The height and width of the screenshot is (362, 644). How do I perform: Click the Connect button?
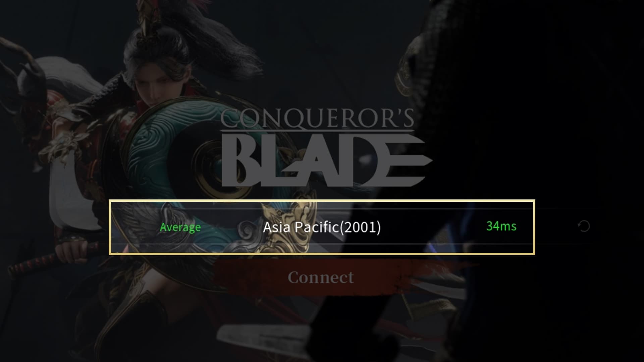(321, 277)
